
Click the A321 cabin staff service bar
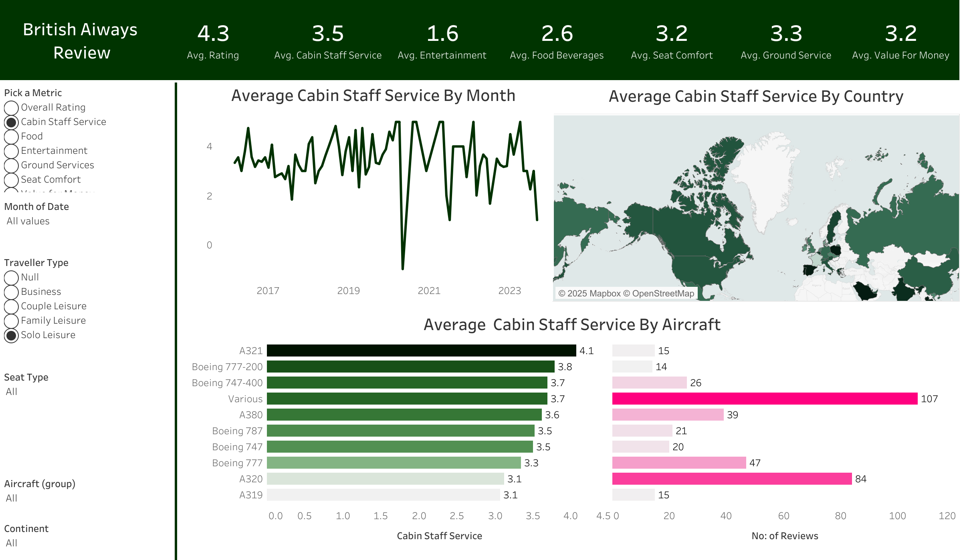(421, 351)
